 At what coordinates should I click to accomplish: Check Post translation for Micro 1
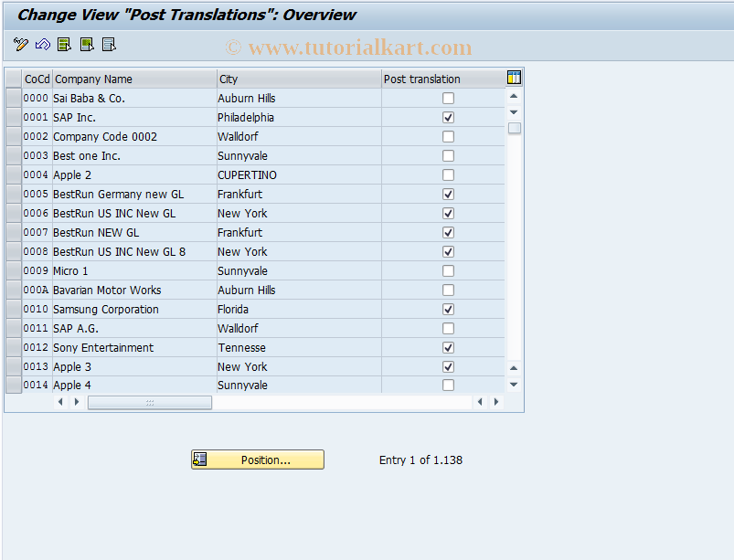(448, 271)
